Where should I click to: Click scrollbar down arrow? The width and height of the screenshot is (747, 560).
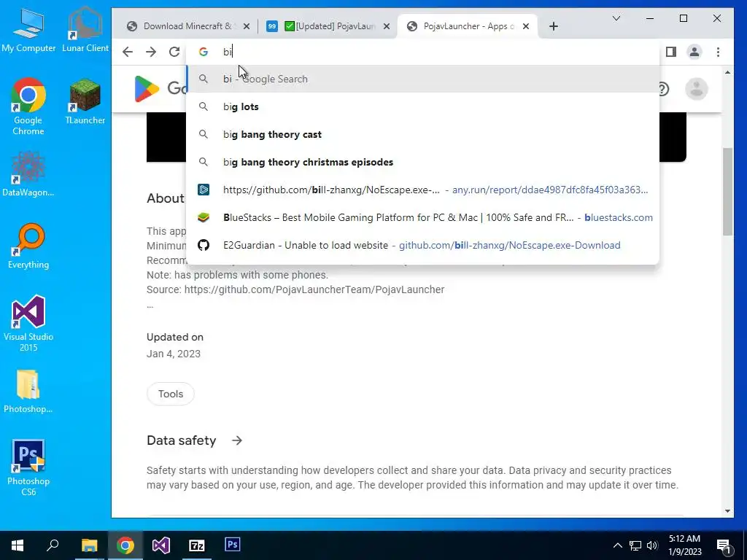click(727, 511)
